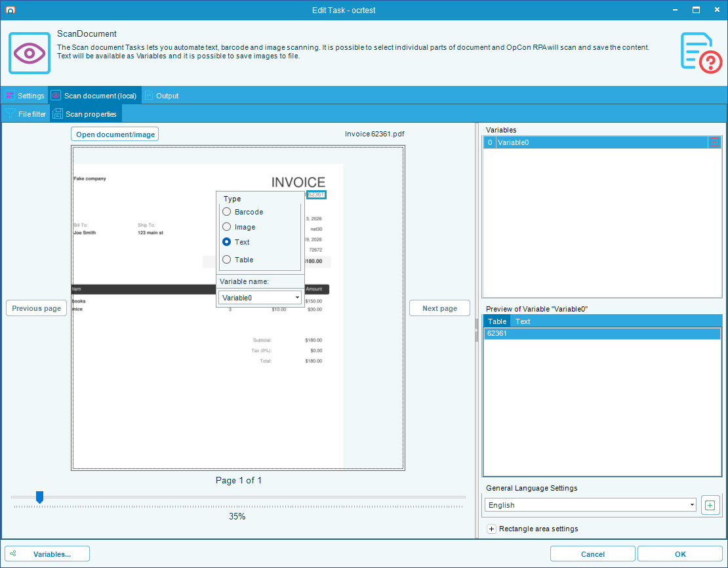This screenshot has height=568, width=728.
Task: Click the ScanDocument eye icon
Action: click(30, 53)
